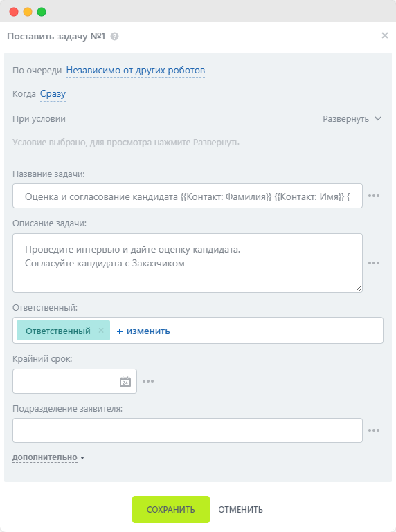Open the calendar icon in deadline field
This screenshot has width=396, height=532.
125,381
